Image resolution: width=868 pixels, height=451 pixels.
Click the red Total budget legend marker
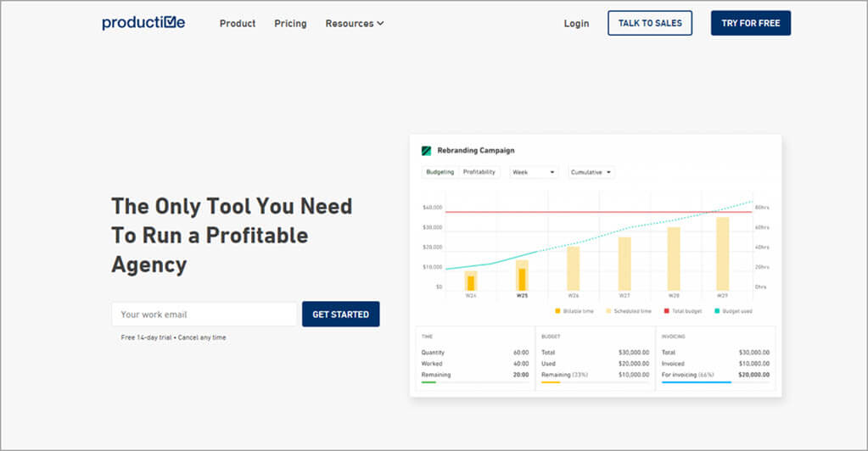(x=667, y=311)
